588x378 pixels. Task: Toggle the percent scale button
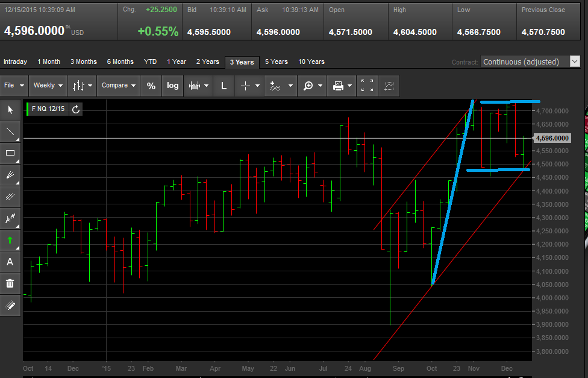click(x=151, y=86)
